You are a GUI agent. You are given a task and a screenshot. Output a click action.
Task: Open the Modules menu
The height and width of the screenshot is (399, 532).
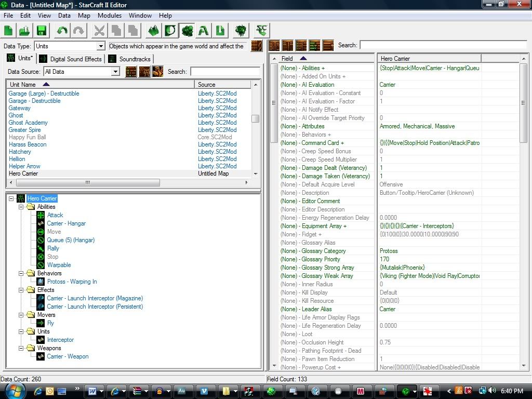click(109, 16)
